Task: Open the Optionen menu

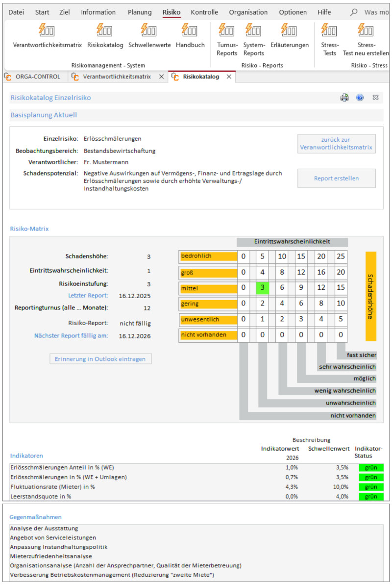Action: click(293, 12)
